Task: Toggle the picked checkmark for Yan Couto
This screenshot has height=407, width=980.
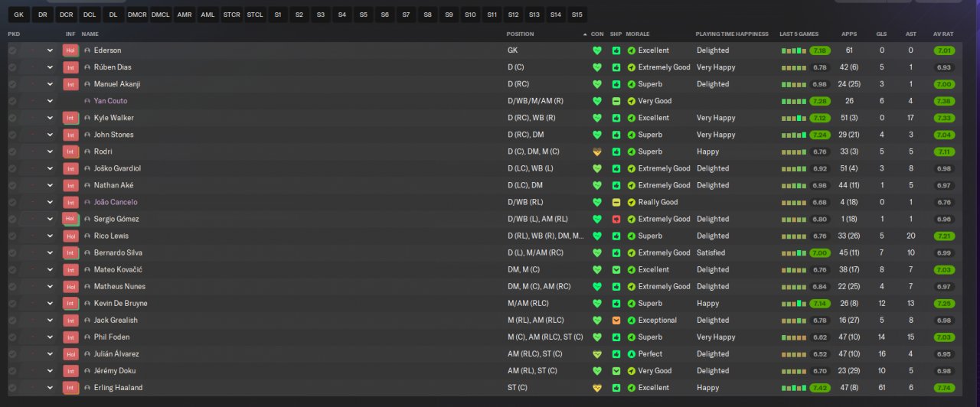Action: (12, 101)
